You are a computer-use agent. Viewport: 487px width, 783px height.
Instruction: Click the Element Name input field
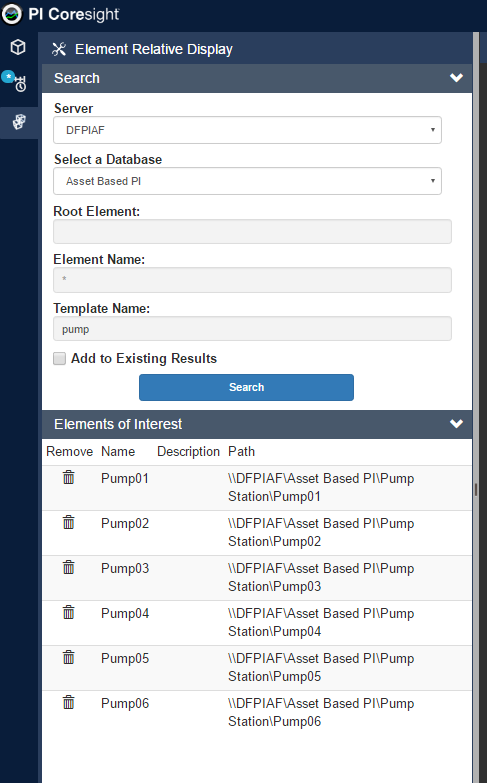pyautogui.click(x=252, y=280)
